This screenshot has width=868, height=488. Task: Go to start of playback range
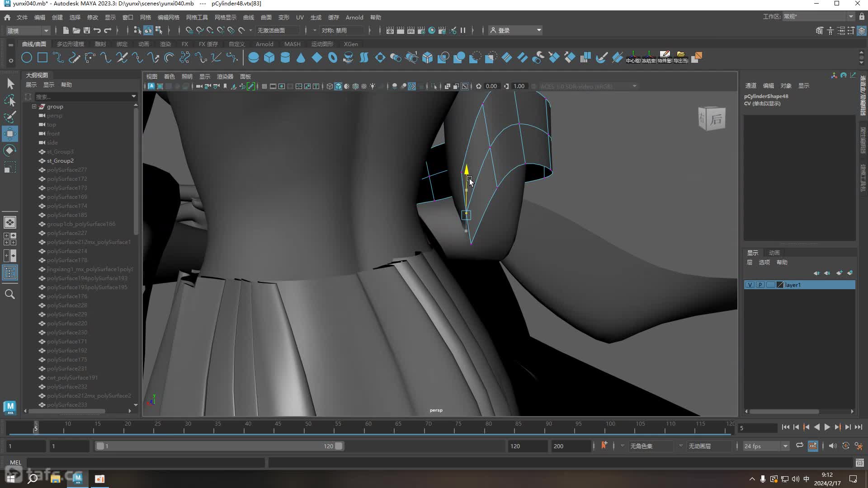(786, 427)
